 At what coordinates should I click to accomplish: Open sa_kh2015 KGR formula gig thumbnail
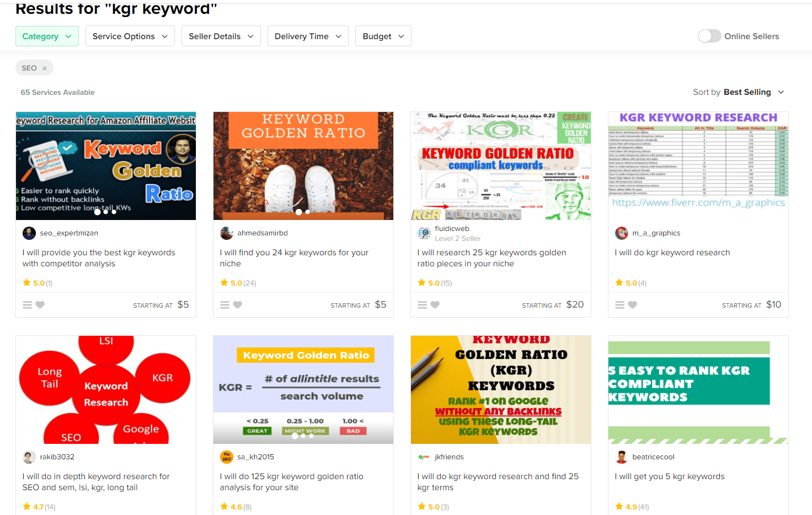tap(303, 390)
